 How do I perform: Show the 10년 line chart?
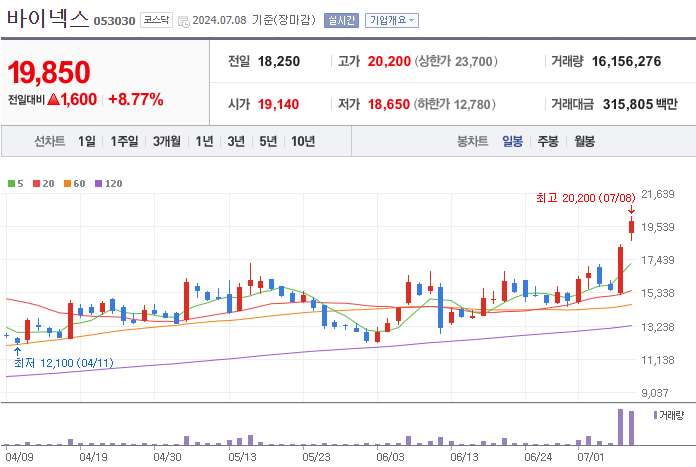303,141
